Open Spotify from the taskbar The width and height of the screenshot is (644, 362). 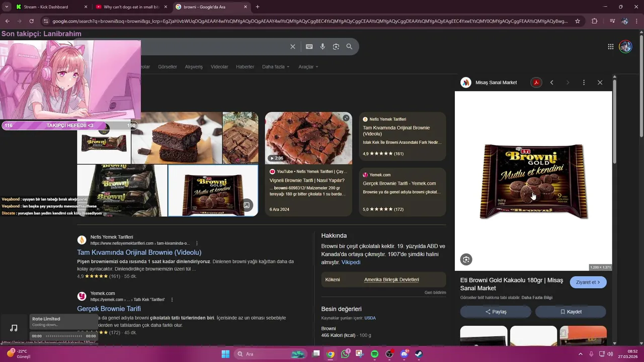(x=374, y=354)
